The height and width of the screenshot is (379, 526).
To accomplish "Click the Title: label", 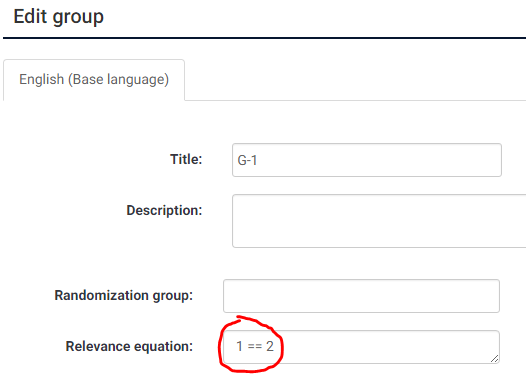I will [x=186, y=159].
